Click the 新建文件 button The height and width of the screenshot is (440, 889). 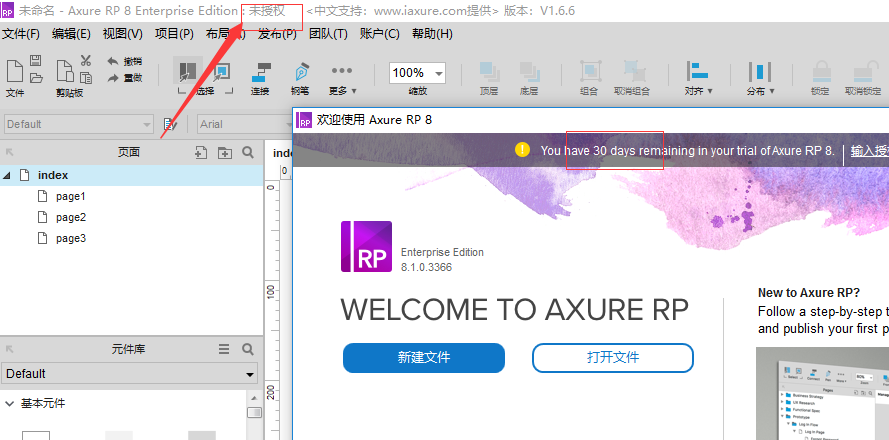coord(424,358)
